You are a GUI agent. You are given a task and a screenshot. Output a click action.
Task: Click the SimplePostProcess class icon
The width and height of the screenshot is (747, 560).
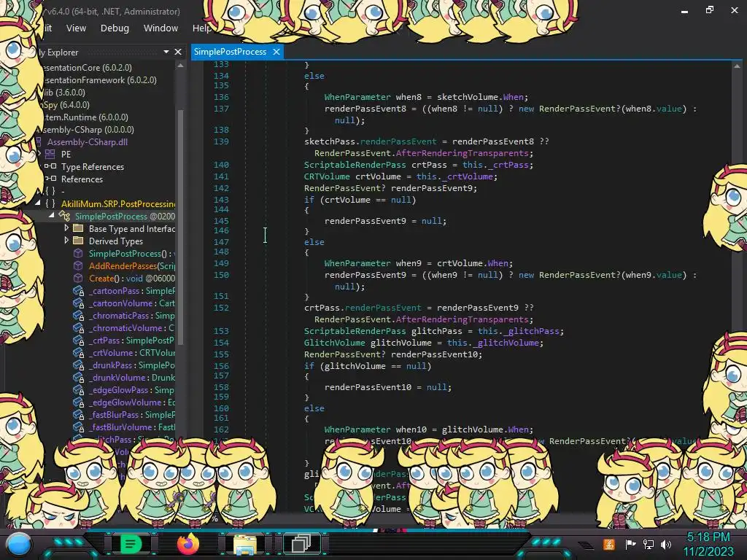64,216
